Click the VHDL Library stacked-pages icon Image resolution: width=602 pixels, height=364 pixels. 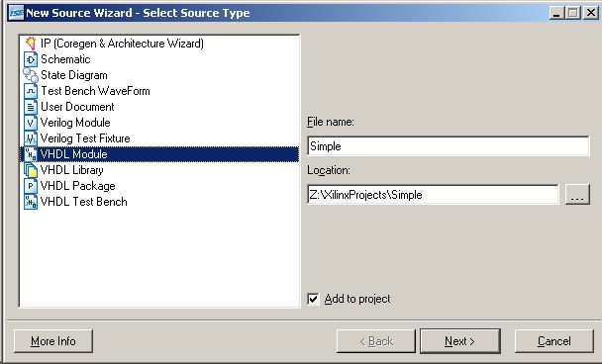click(x=31, y=170)
